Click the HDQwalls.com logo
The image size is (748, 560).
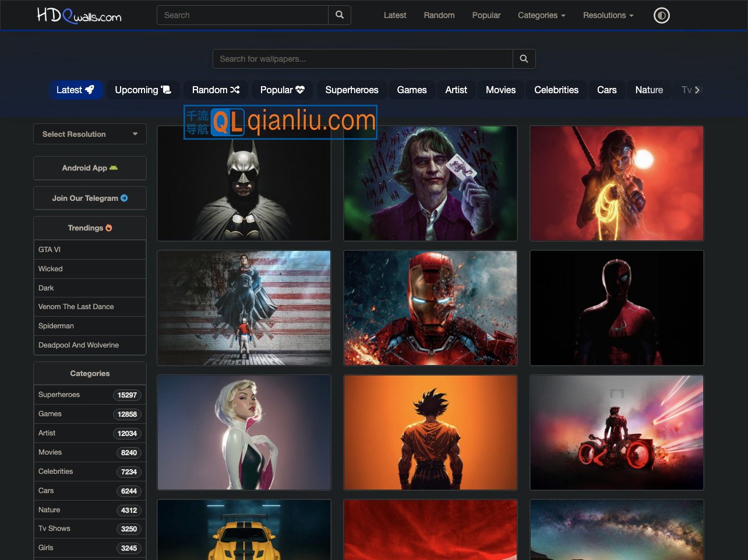tap(79, 16)
